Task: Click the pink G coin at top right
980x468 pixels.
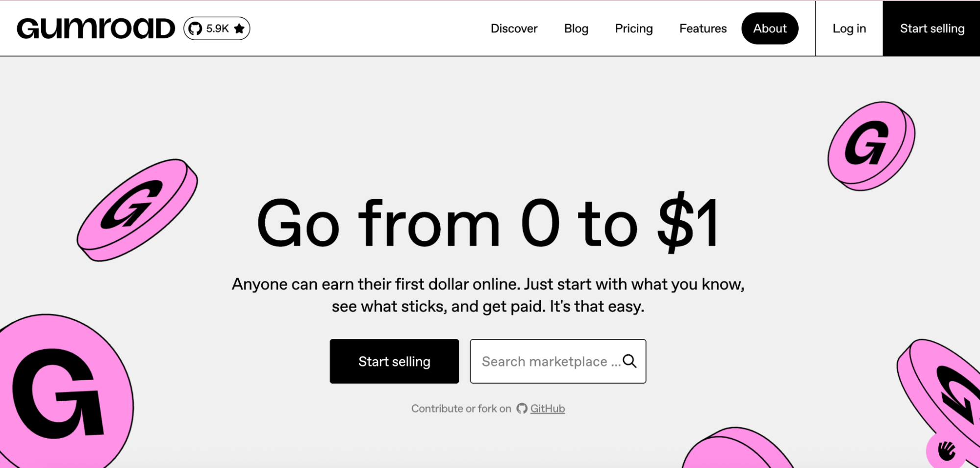Action: click(871, 146)
